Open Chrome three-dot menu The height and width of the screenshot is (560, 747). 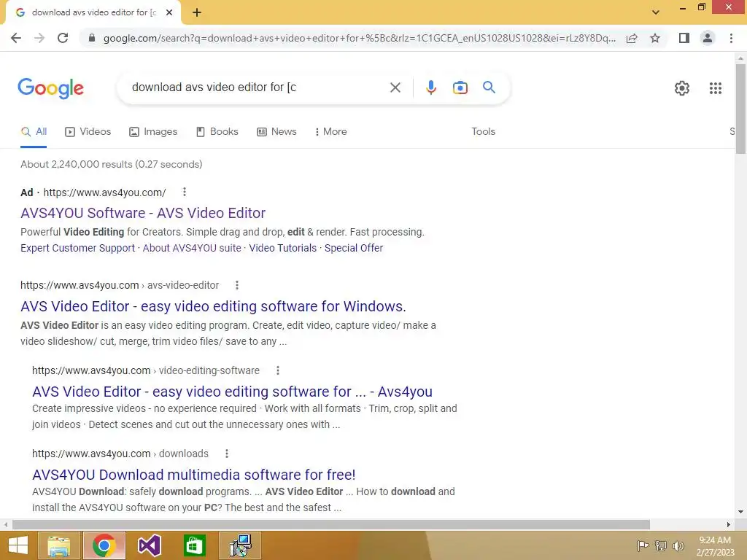point(731,38)
